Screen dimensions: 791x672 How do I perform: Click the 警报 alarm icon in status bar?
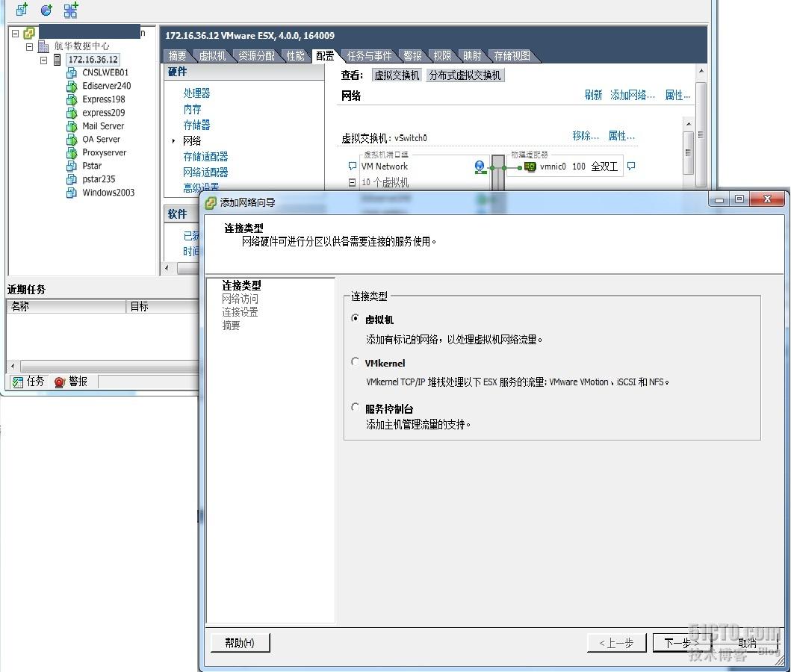(60, 382)
